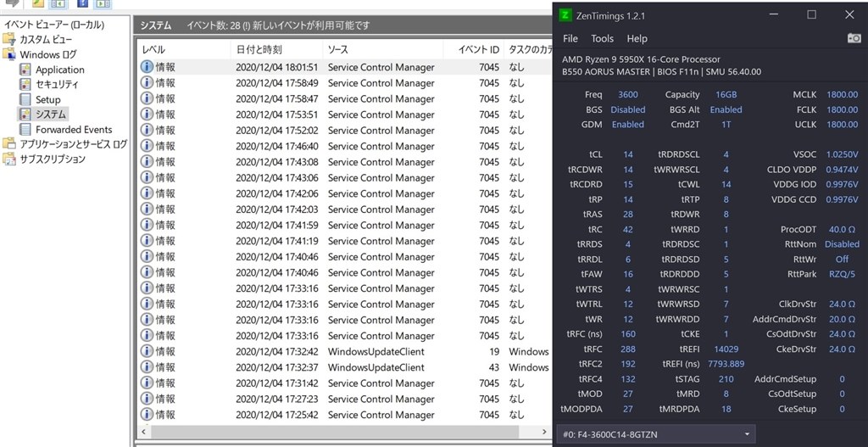Screen dimensions: 868x447
Task: Sort events by the ソース column header
Action: pos(382,49)
